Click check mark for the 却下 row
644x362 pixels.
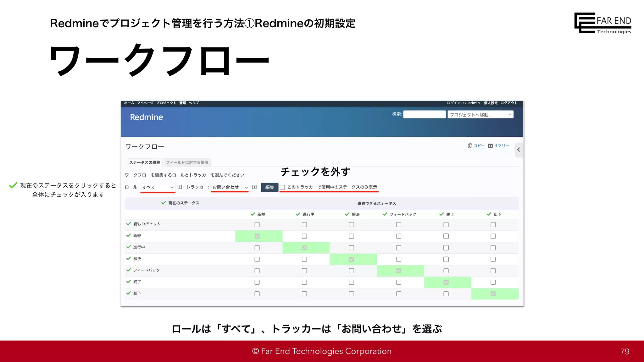click(128, 293)
